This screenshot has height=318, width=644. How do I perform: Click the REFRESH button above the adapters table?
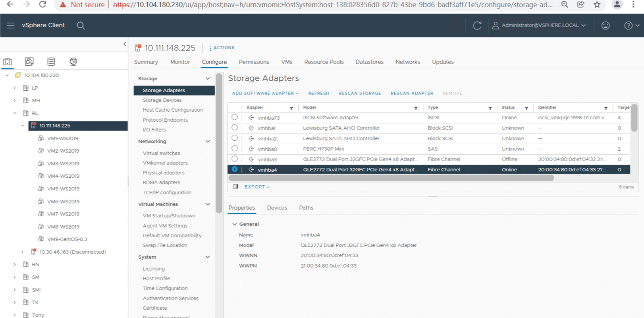click(x=319, y=93)
